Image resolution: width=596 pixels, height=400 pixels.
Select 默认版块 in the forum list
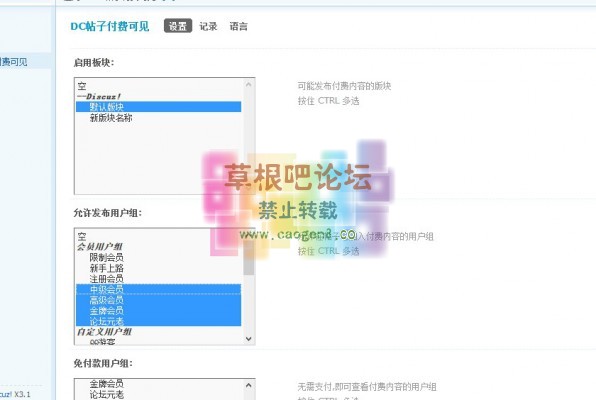tap(159, 107)
